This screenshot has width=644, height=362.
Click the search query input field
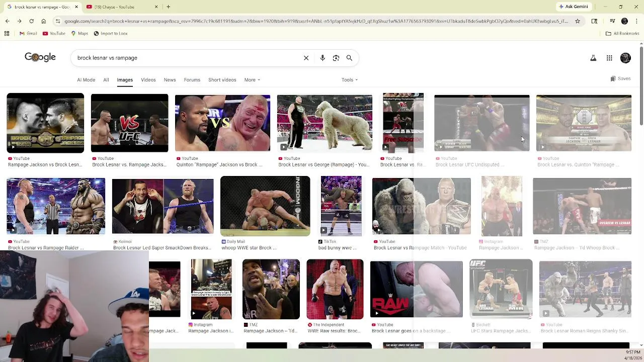coord(186,58)
